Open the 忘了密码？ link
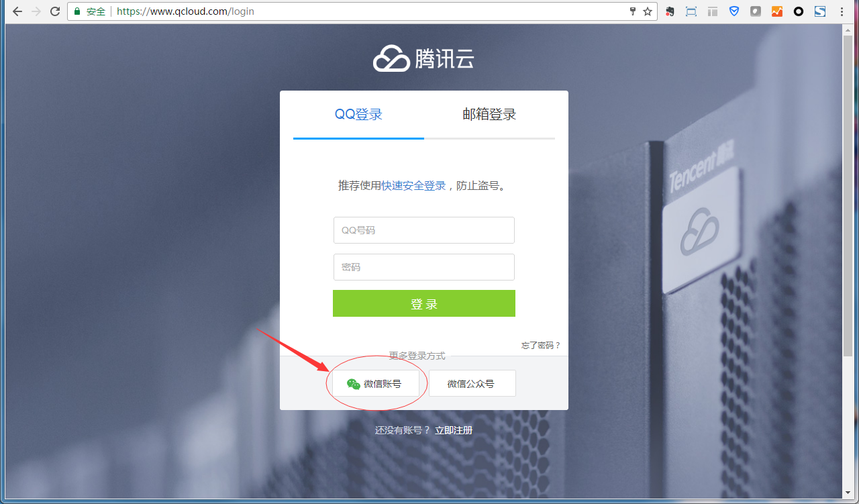This screenshot has height=504, width=859. click(x=540, y=346)
